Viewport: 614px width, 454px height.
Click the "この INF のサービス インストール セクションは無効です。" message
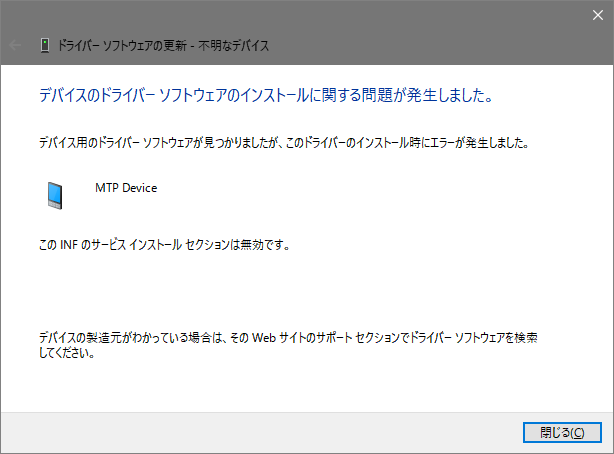coord(164,245)
